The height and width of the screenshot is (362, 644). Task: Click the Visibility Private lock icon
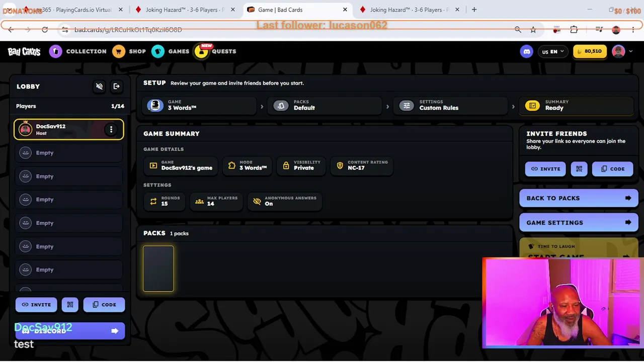pos(286,165)
